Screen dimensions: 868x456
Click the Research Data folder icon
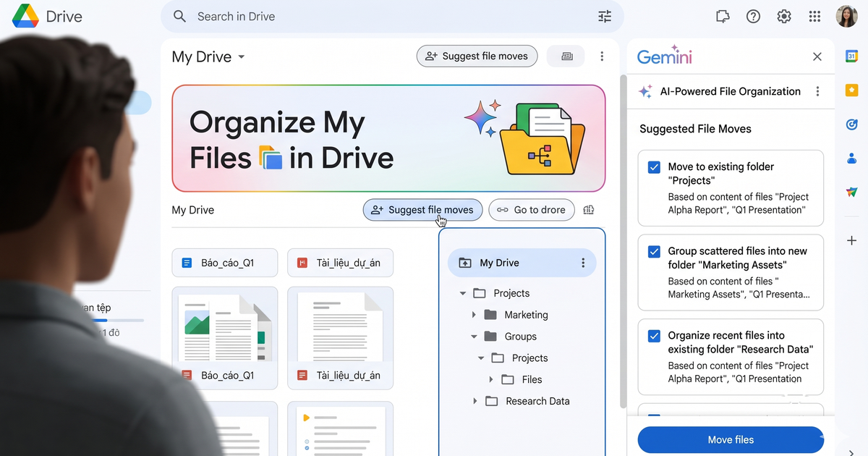pyautogui.click(x=492, y=401)
